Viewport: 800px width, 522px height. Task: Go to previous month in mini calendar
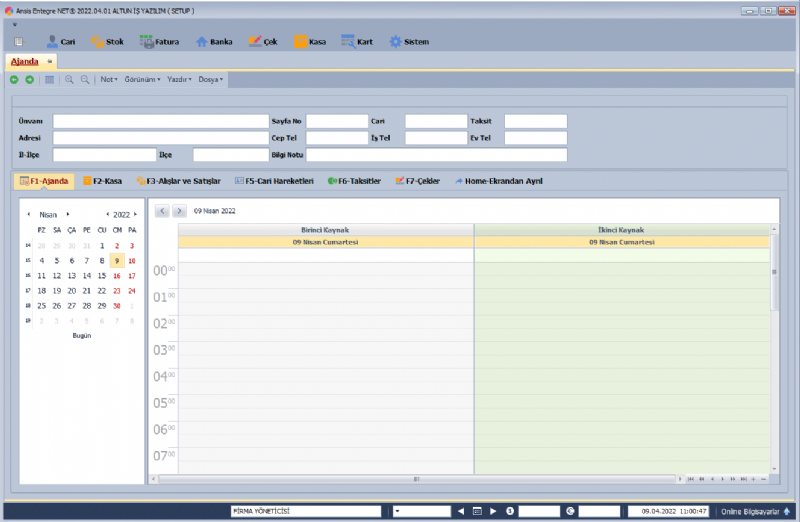pos(29,214)
